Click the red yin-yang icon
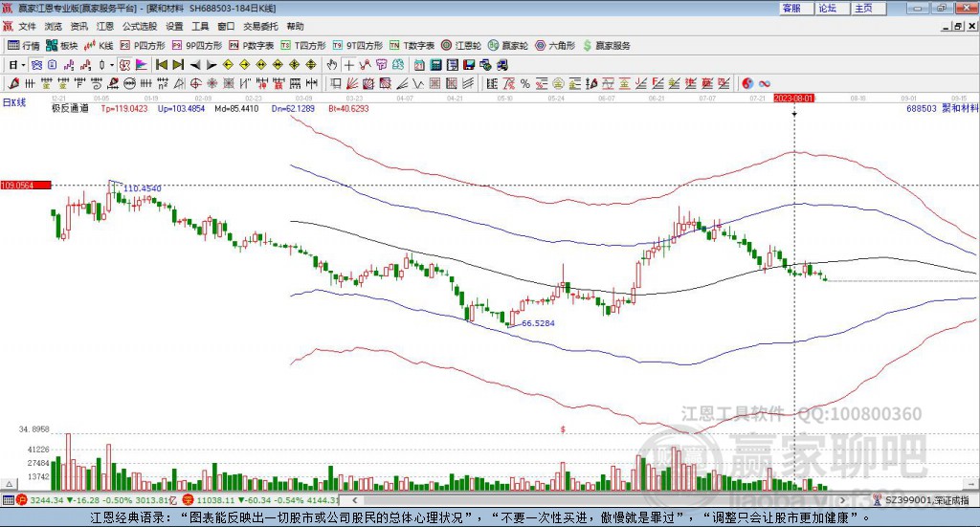Image resolution: width=980 pixels, height=527 pixels. (x=747, y=83)
